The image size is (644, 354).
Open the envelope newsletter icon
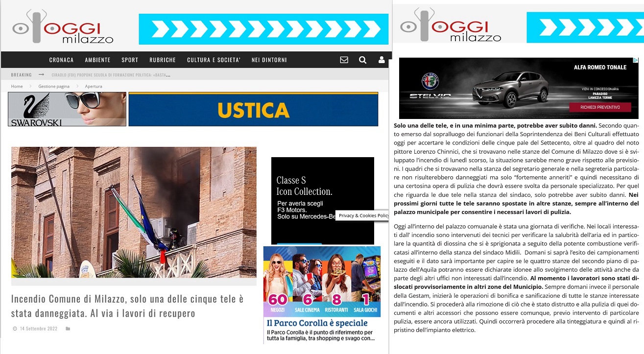tap(344, 60)
